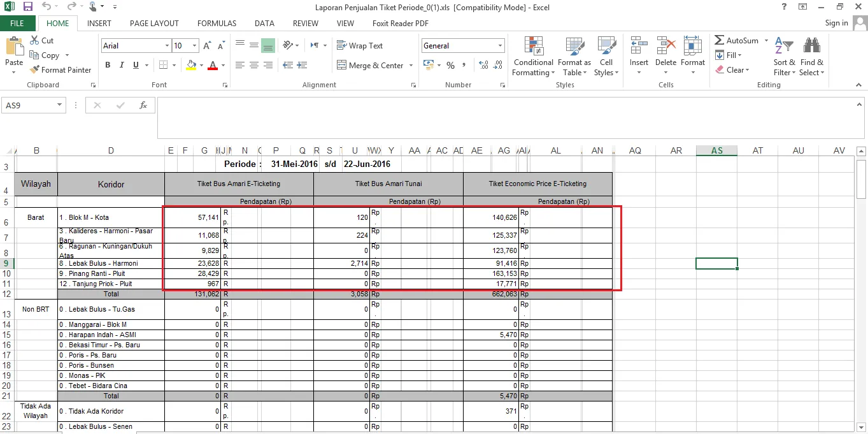Click the Insert cells icon

pos(639,46)
